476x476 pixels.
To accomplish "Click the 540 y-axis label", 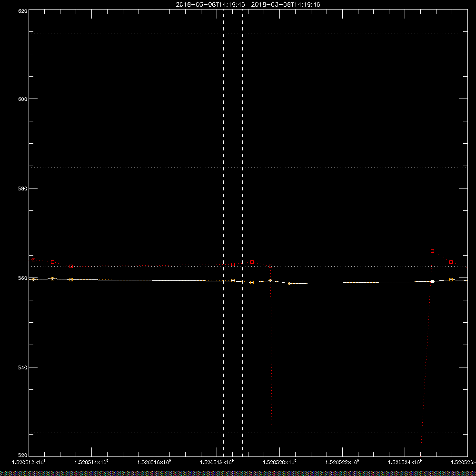I will pos(23,367).
